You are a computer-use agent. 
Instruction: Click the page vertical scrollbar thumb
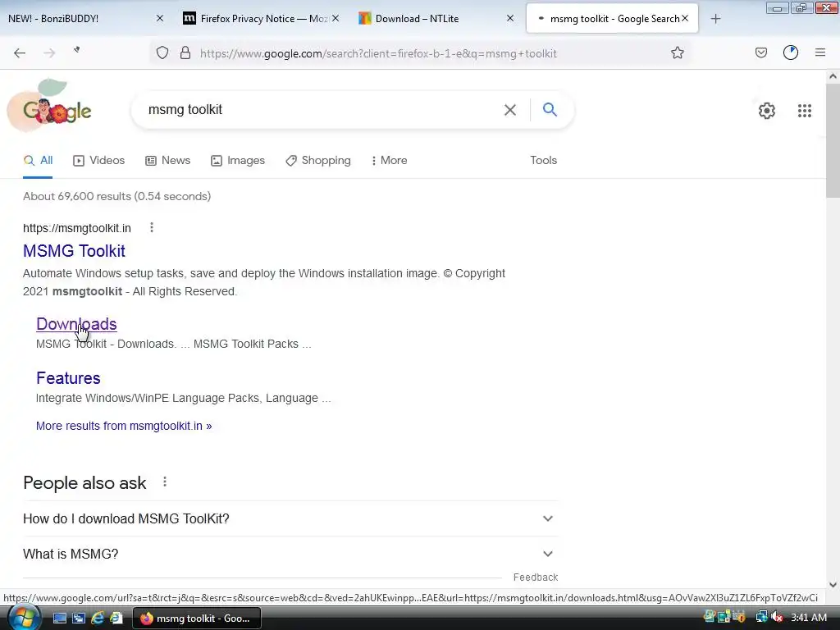(x=833, y=141)
